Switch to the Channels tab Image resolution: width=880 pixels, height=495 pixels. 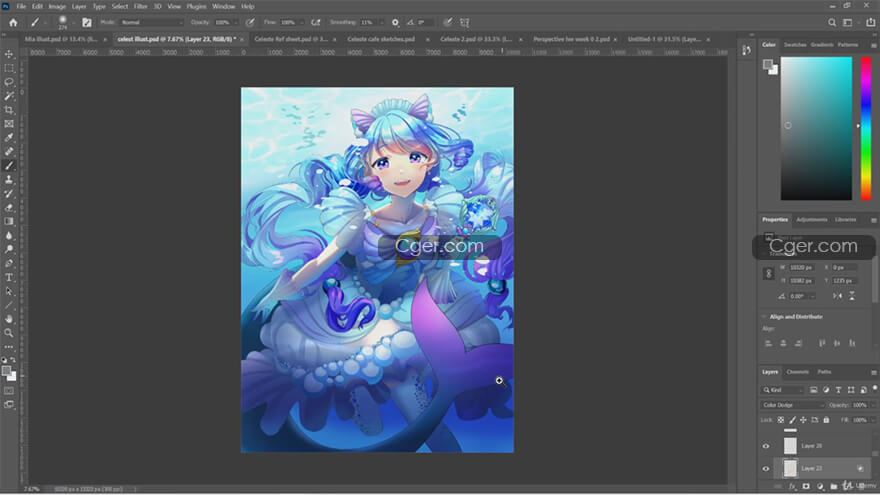[798, 372]
